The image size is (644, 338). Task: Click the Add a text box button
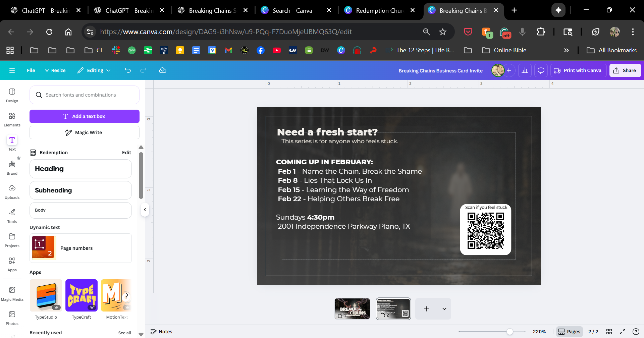click(85, 116)
